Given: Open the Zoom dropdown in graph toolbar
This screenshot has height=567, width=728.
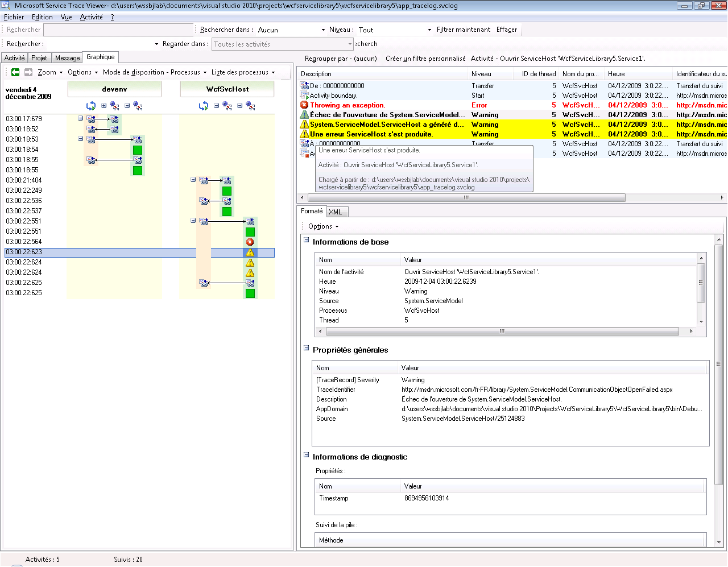Looking at the screenshot, I should click(50, 72).
